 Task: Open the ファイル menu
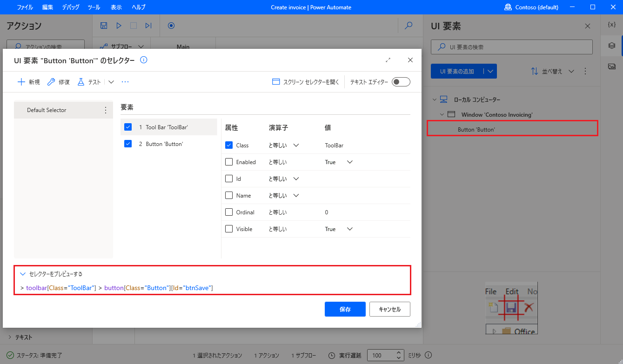coord(25,7)
